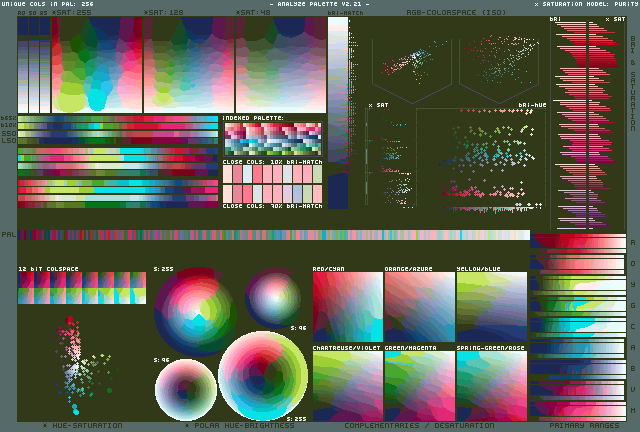
Task: Click the Saturation Model: Purity toggle marker
Action: pyautogui.click(x=536, y=4)
